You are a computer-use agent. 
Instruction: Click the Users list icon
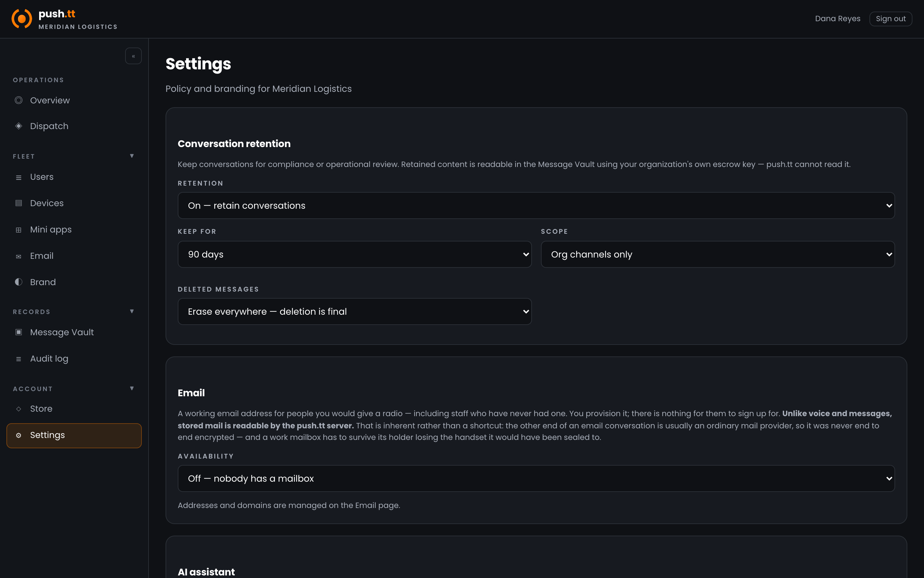tap(18, 177)
